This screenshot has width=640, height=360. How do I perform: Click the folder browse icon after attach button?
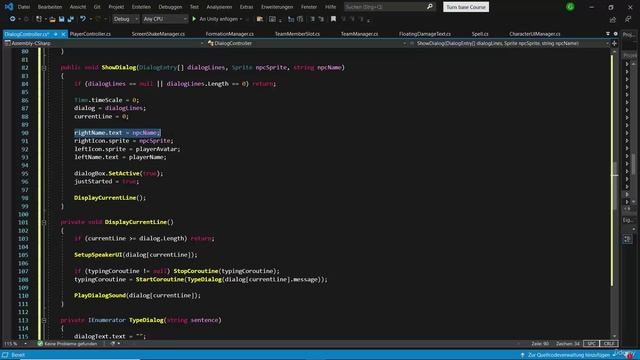pyautogui.click(x=260, y=19)
